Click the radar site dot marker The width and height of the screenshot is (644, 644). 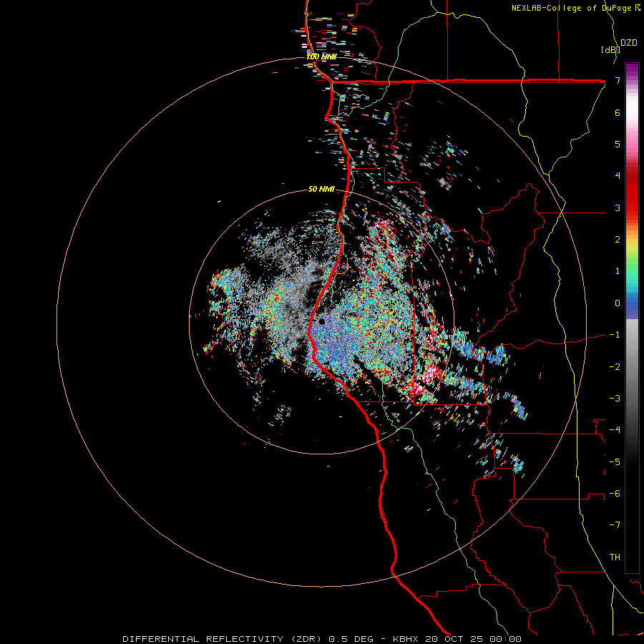(x=321, y=321)
